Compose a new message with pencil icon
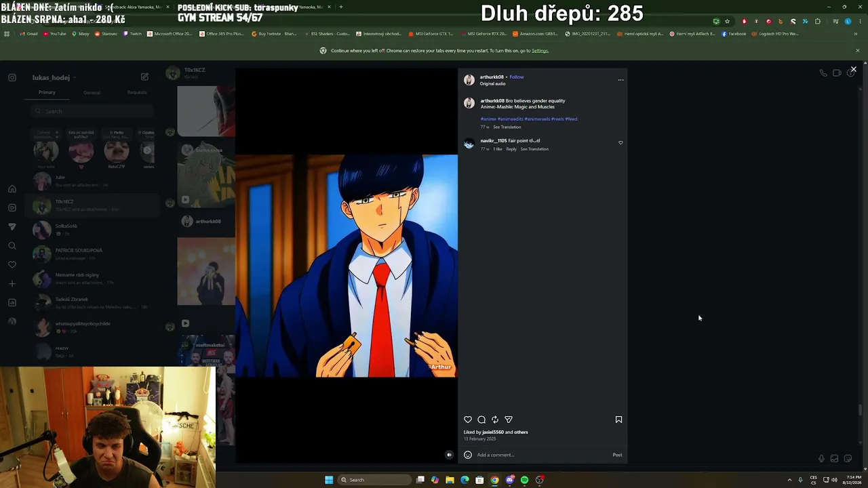The height and width of the screenshot is (488, 868). click(144, 77)
